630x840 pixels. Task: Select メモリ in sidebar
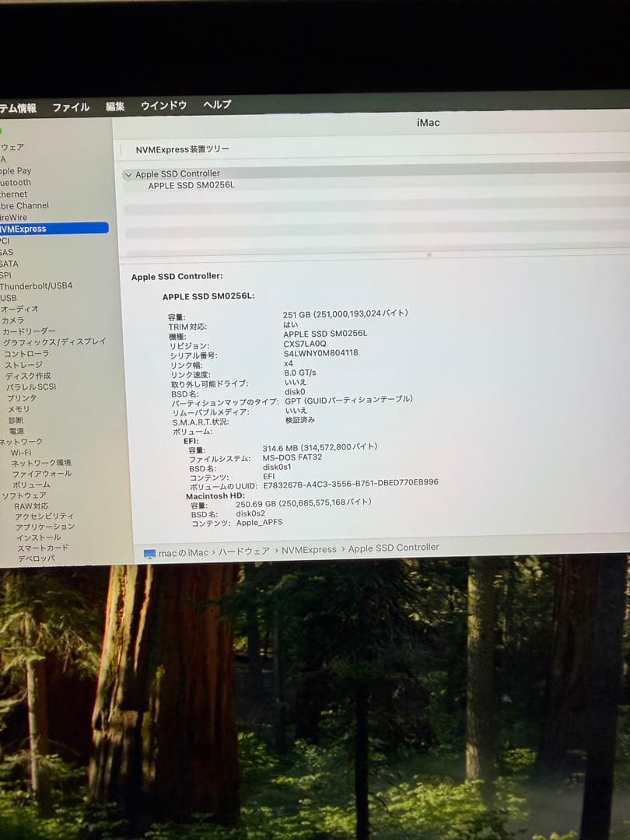point(19,409)
